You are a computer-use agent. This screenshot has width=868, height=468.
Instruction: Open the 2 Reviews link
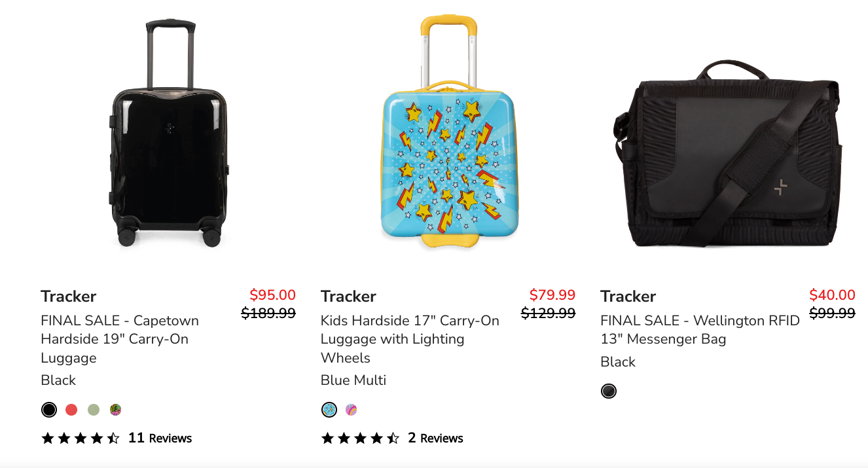pos(435,438)
